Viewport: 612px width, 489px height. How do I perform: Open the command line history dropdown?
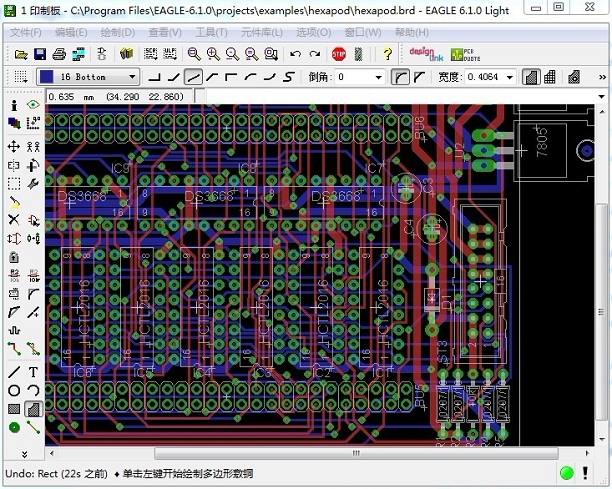601,96
